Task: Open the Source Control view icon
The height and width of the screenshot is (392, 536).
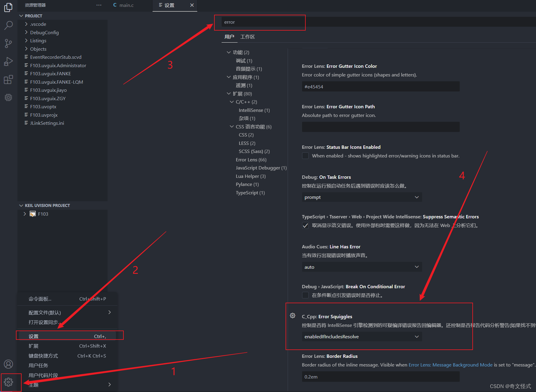Action: click(8, 43)
